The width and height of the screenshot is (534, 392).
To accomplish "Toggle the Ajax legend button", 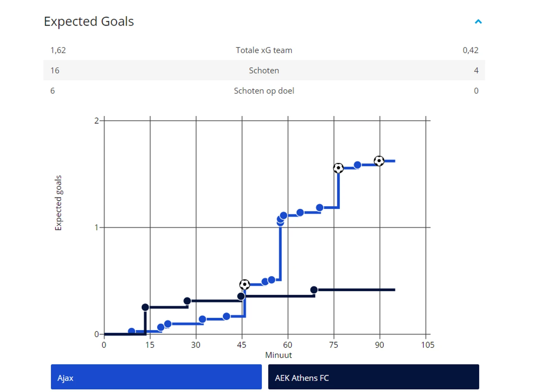I will click(x=156, y=377).
